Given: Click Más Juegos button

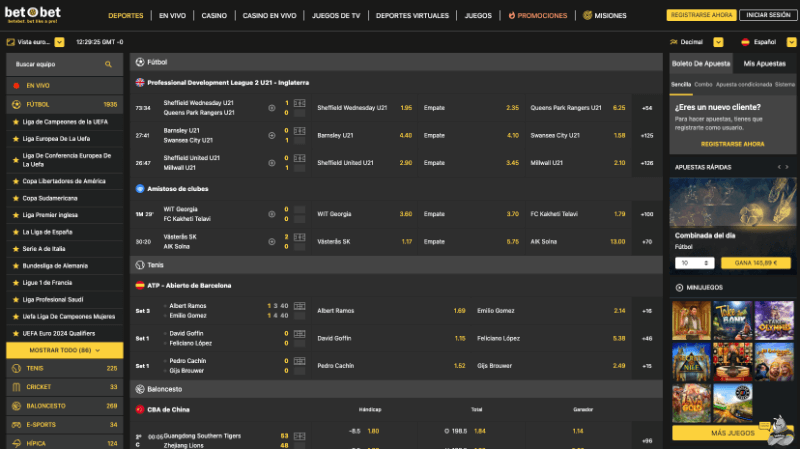Looking at the screenshot, I should [733, 433].
